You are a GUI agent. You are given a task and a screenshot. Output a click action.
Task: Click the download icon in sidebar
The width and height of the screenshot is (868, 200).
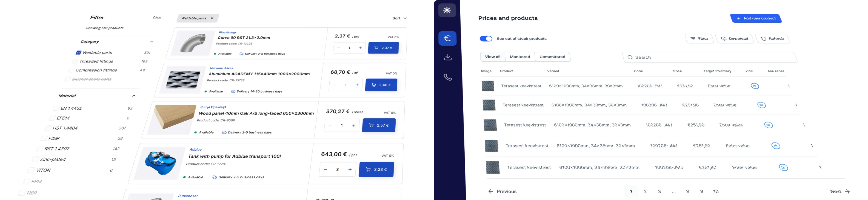point(447,57)
